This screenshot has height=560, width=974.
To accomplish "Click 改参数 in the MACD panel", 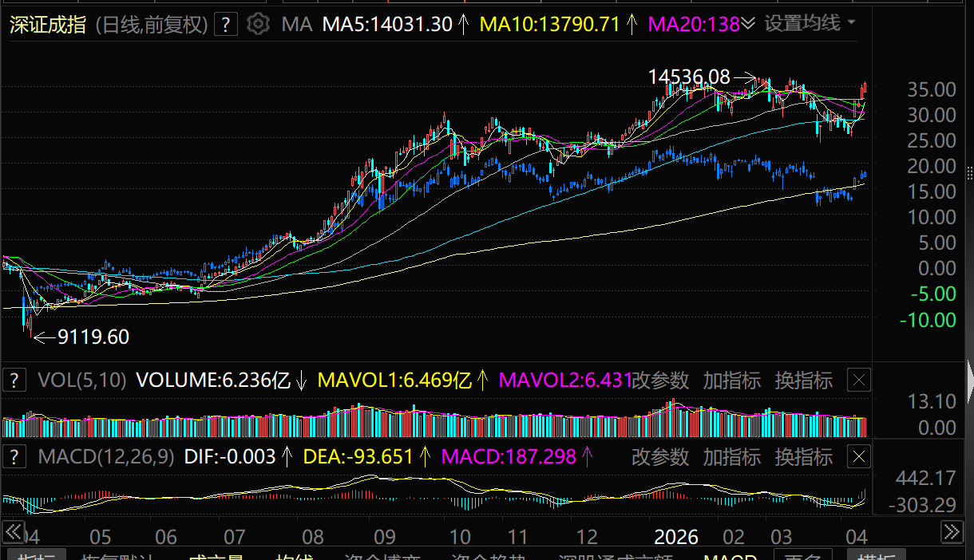I will coord(659,457).
